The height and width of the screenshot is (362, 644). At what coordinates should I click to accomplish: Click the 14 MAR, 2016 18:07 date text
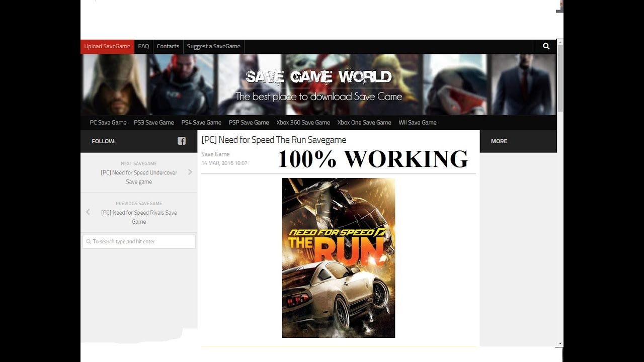pos(224,163)
